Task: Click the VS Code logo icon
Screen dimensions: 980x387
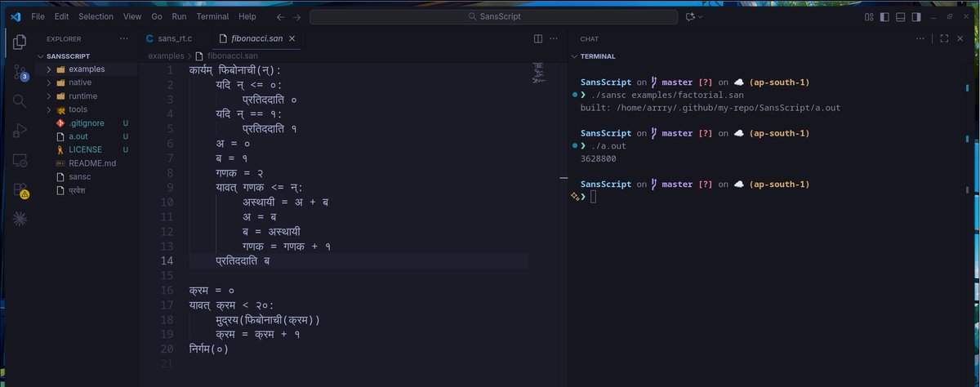Action: tap(15, 16)
